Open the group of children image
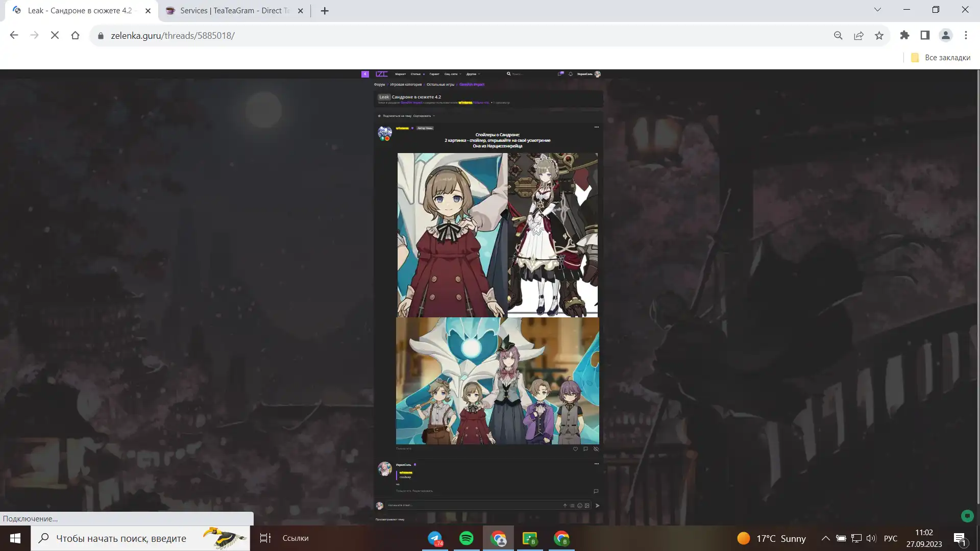980x551 pixels. click(498, 381)
